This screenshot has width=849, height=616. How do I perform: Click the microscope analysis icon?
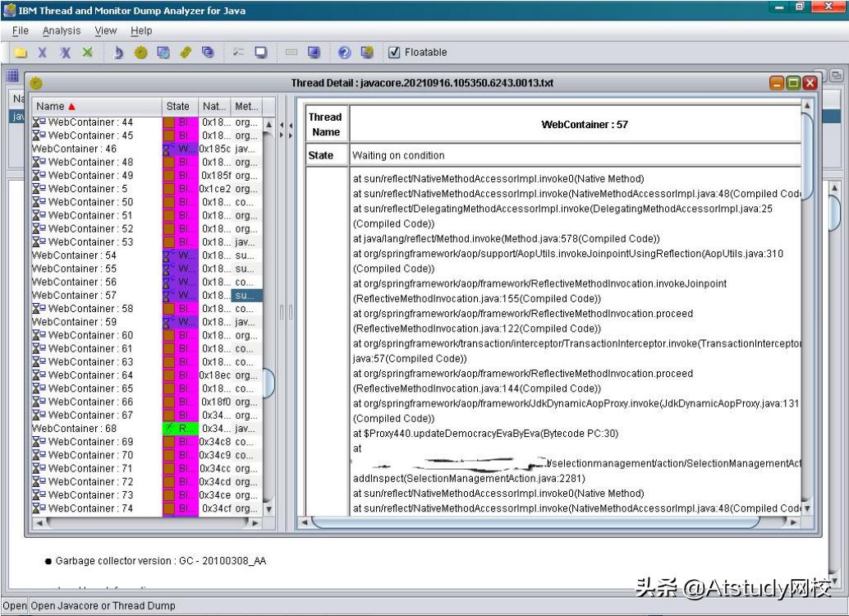118,53
